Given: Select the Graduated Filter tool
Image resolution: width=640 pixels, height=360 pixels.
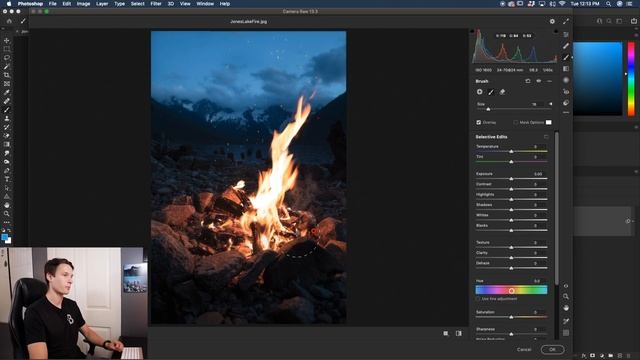Looking at the screenshot, I should click(x=566, y=69).
